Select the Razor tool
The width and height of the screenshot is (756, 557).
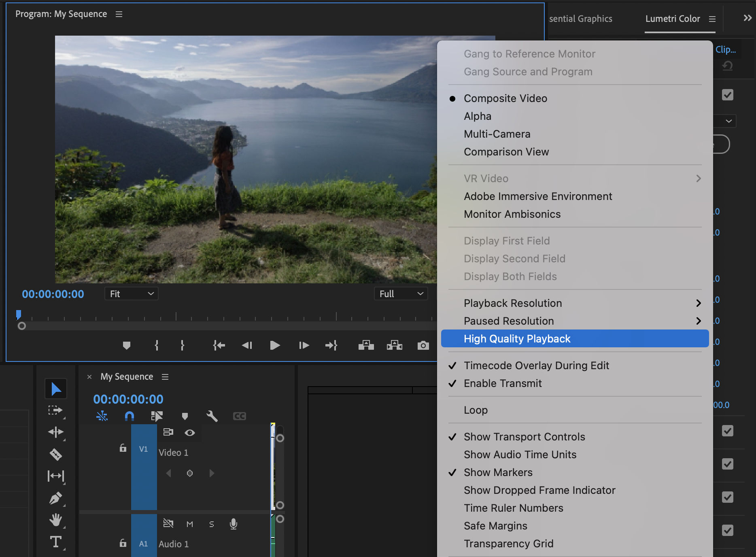(x=55, y=454)
